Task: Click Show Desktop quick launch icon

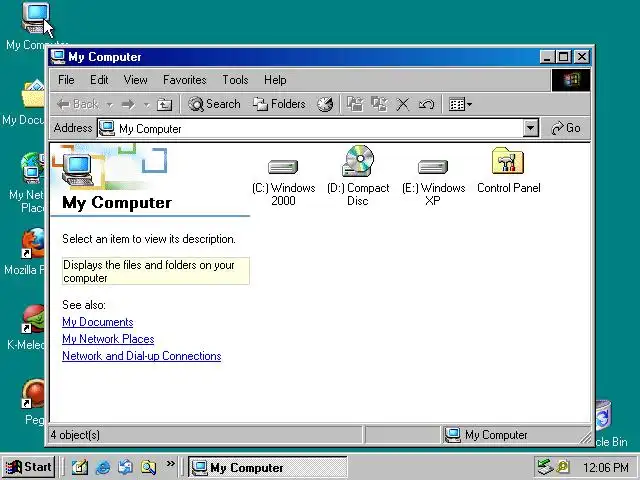Action: tap(80, 467)
